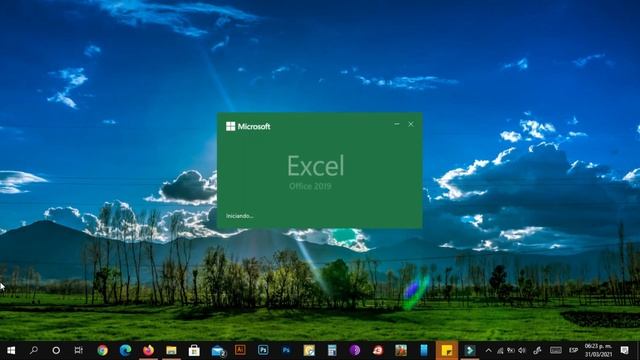Open the purple round app icon
Viewport: 640px width, 360px height.
[355, 350]
